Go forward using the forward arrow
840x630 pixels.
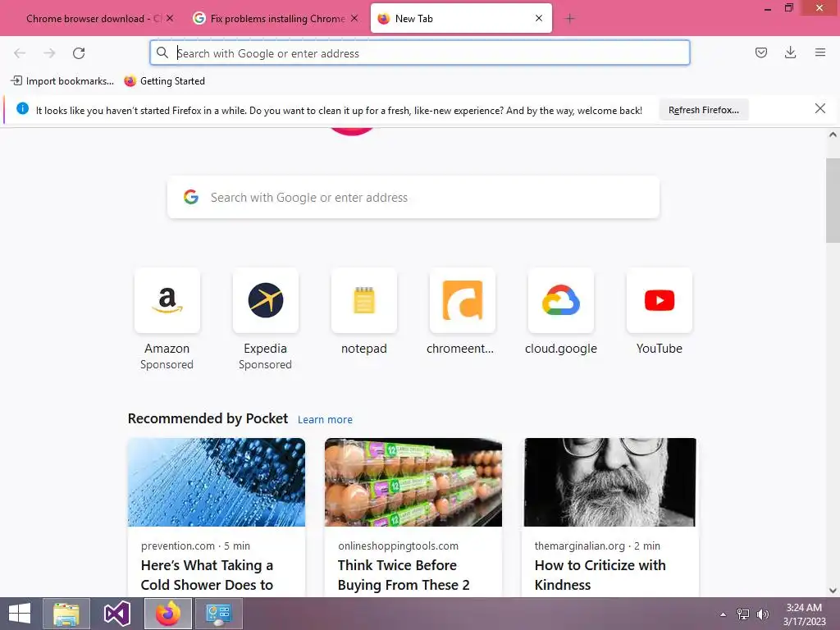(x=49, y=53)
